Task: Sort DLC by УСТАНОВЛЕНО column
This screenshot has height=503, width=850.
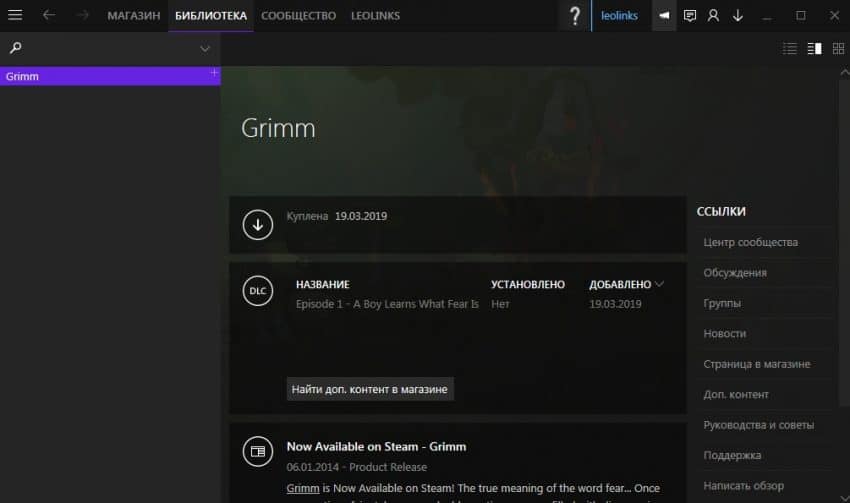Action: 527,284
